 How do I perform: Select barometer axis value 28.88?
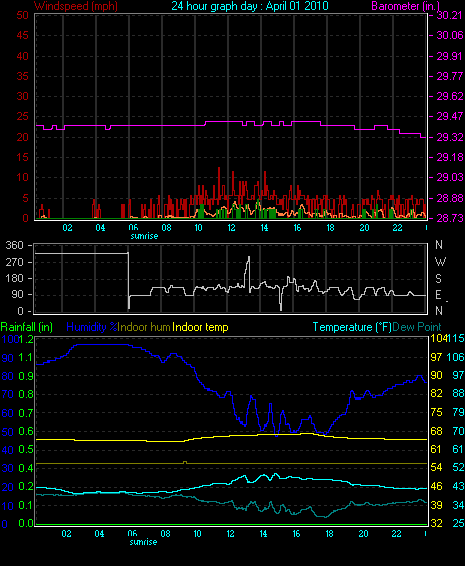[449, 198]
